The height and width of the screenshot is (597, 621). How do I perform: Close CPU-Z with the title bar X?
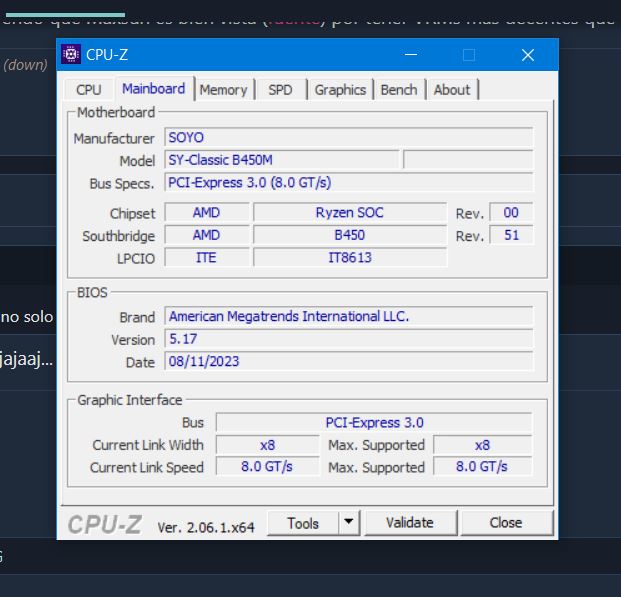pos(528,55)
